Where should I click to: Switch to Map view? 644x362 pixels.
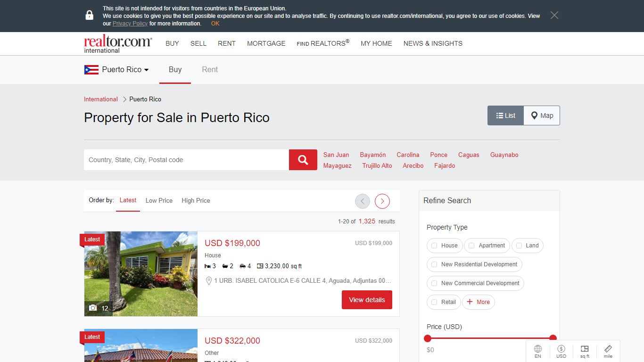542,115
